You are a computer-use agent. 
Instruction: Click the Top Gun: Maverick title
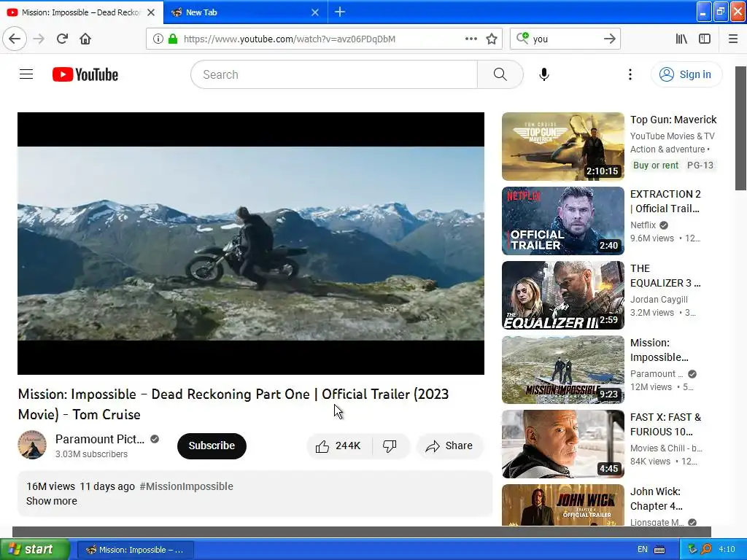[673, 120]
